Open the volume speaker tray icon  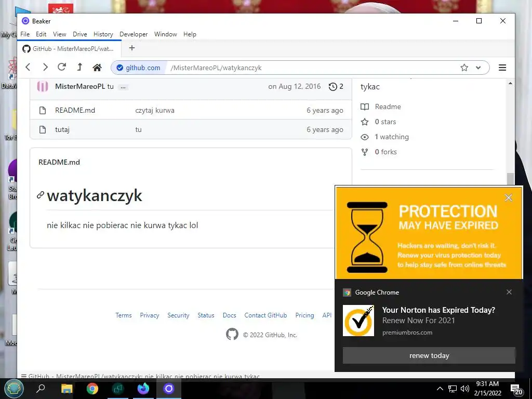465,389
